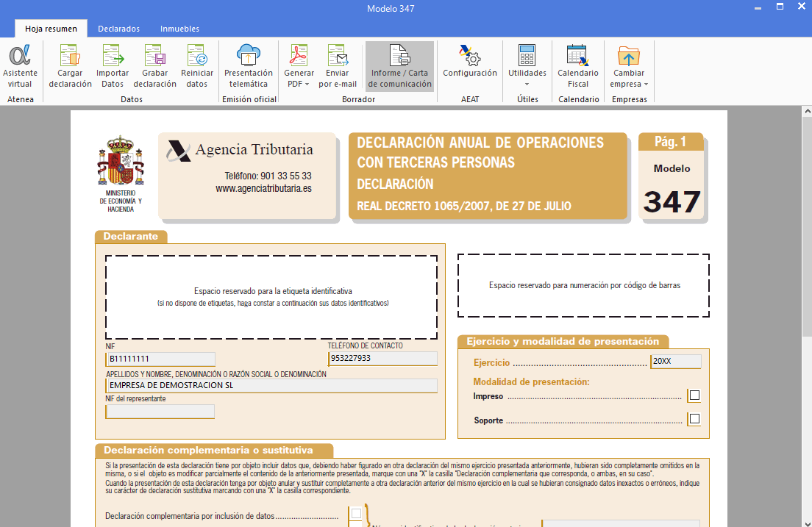
Task: Minimize the Modelo 347 window
Action: pyautogui.click(x=758, y=8)
